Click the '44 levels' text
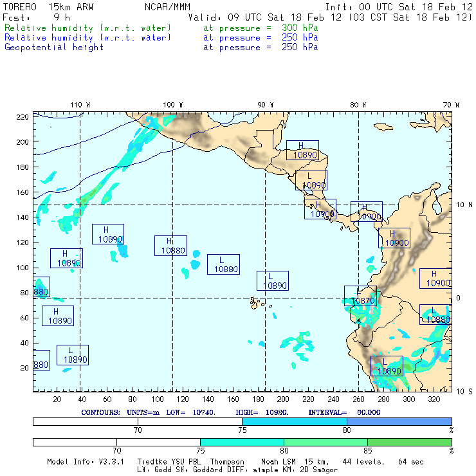This screenshot has width=476, height=476. click(x=363, y=462)
